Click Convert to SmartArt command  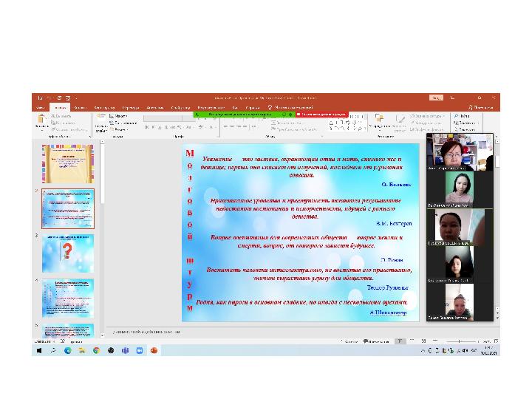pyautogui.click(x=295, y=129)
